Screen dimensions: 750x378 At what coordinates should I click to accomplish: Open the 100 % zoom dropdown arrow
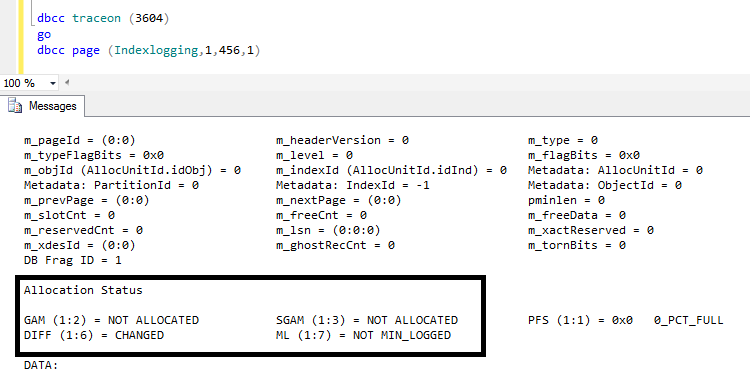[53, 83]
